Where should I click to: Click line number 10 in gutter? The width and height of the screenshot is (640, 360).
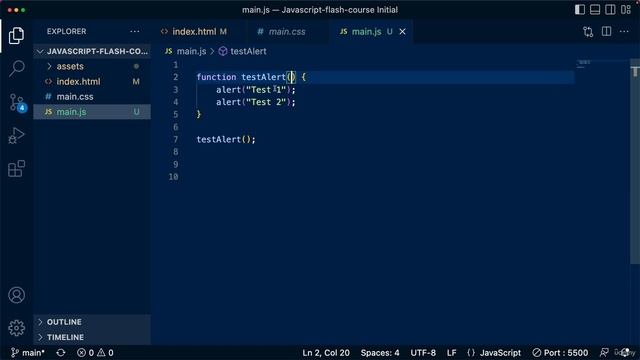pyautogui.click(x=173, y=177)
